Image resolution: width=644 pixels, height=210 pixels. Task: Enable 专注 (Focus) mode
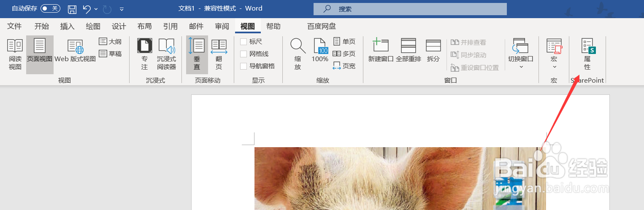145,55
